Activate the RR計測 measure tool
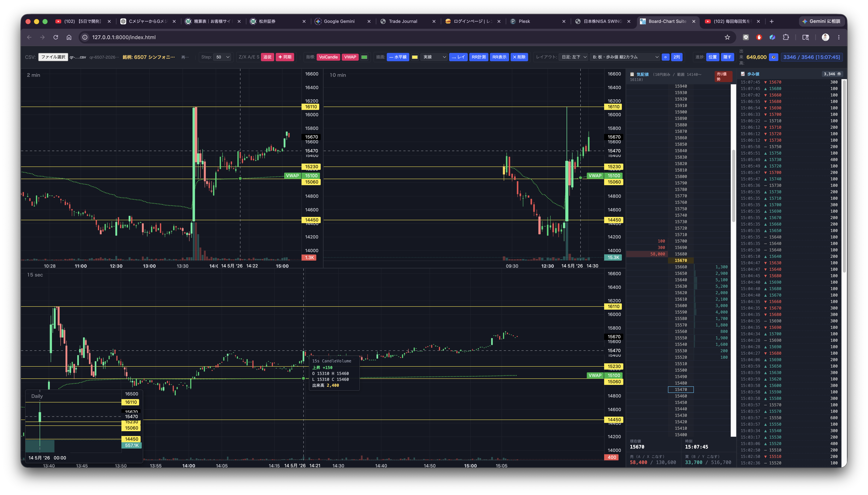The width and height of the screenshot is (868, 495). (x=478, y=57)
